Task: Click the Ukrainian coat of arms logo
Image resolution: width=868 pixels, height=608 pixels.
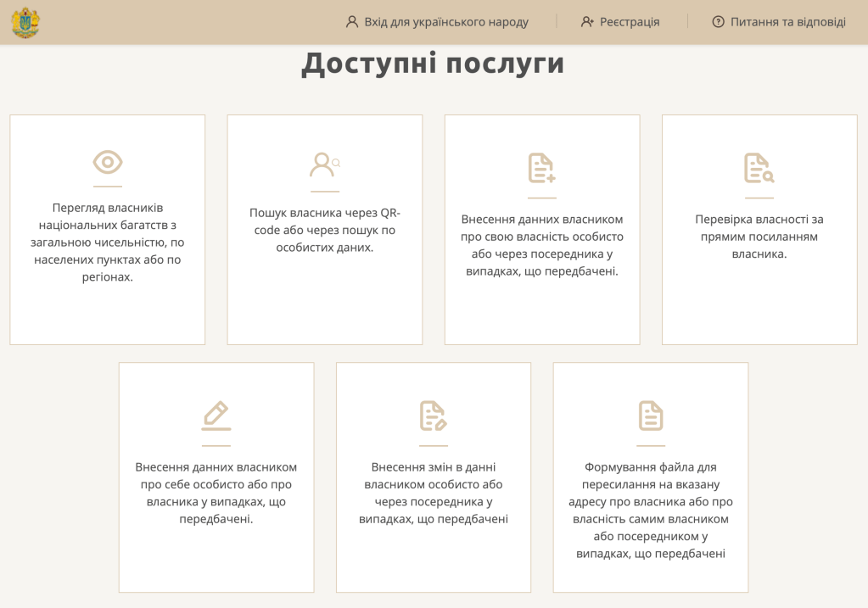Action: (25, 22)
